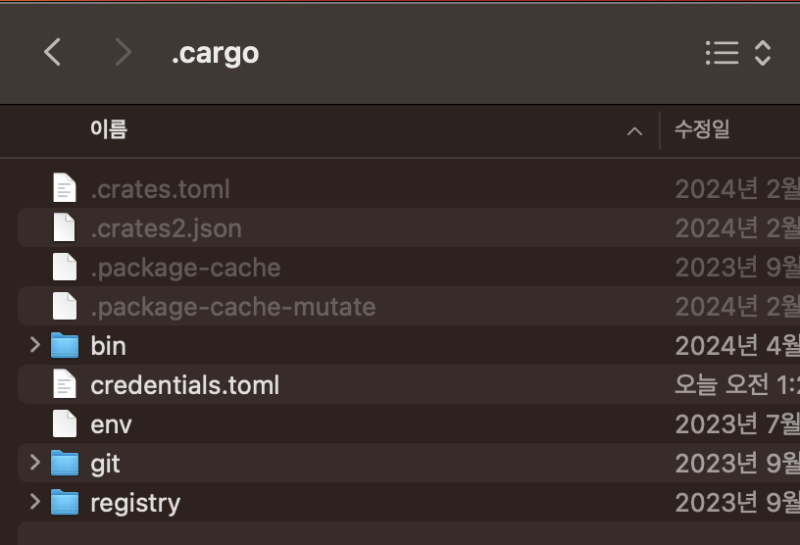Expand the bin folder disclosure arrow

click(35, 346)
